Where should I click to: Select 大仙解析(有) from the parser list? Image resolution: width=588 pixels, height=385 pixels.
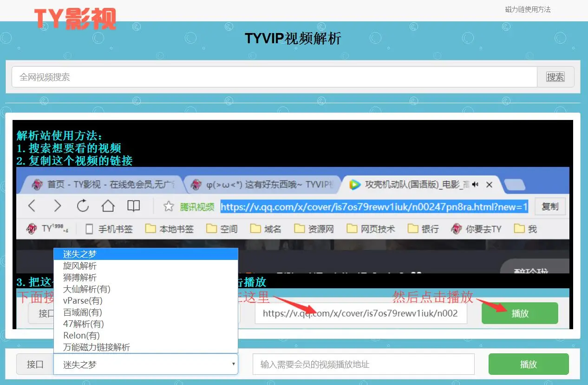[x=86, y=289]
